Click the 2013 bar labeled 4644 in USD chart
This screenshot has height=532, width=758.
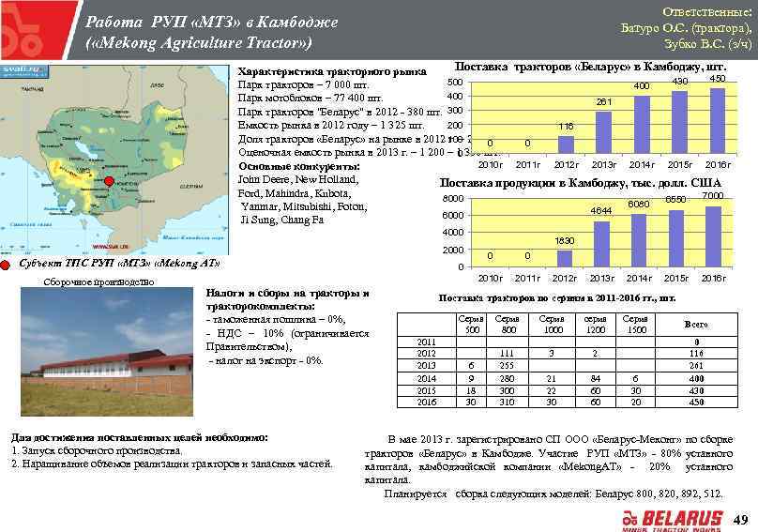pyautogui.click(x=601, y=244)
